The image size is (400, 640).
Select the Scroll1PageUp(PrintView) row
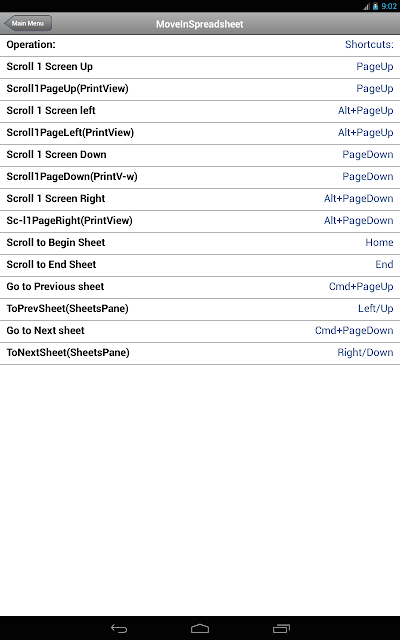200,89
